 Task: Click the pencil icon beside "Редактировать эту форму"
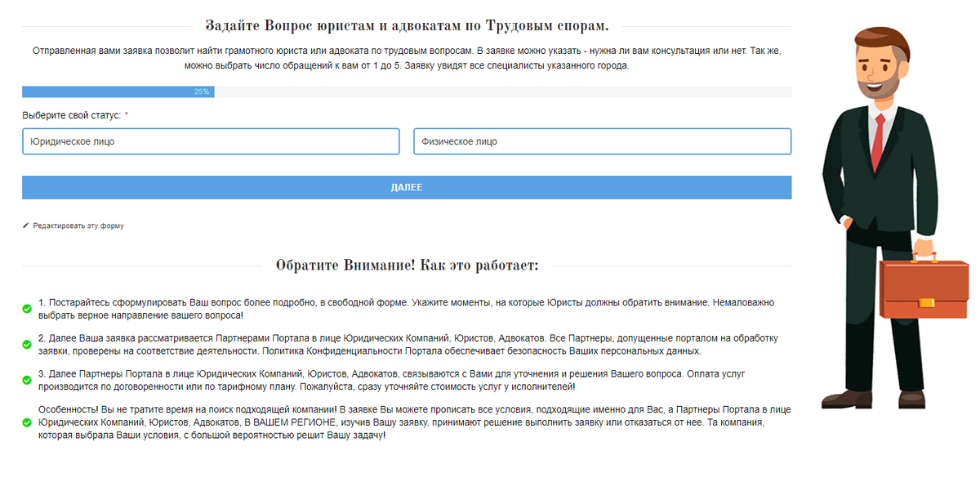point(25,225)
